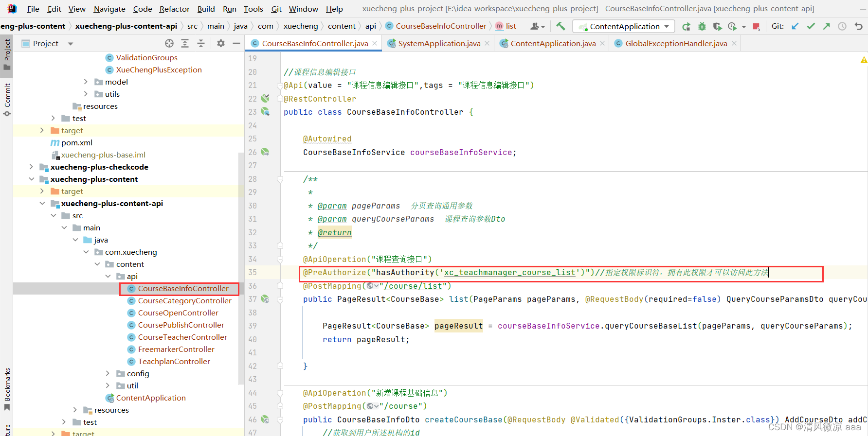Collapse the com.xuecheng package

pos(86,252)
